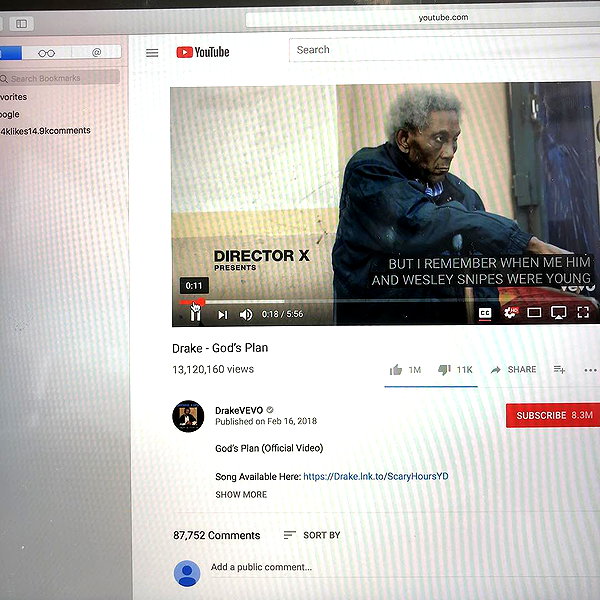Open video settings gear
This screenshot has width=600, height=600.
coord(510,313)
